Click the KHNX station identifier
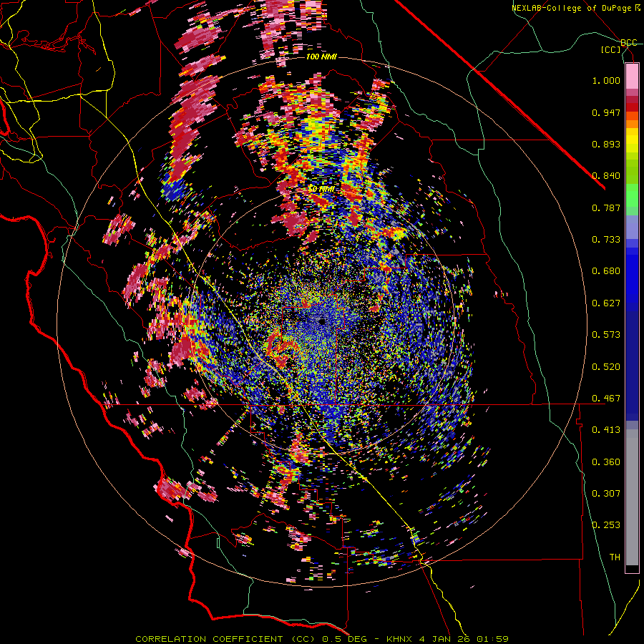The image size is (644, 644). (x=401, y=639)
